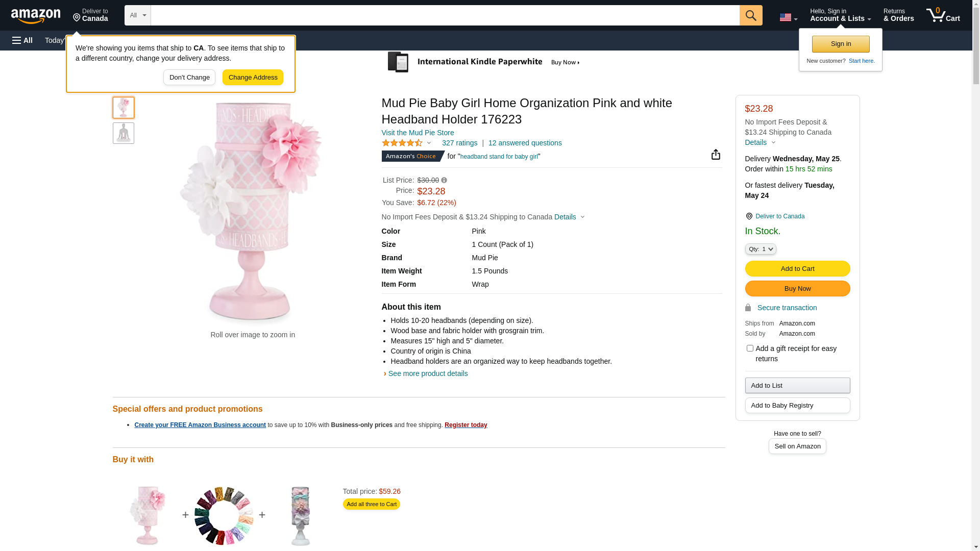Visit the Mud Pie Store link
The image size is (980, 551).
point(418,133)
